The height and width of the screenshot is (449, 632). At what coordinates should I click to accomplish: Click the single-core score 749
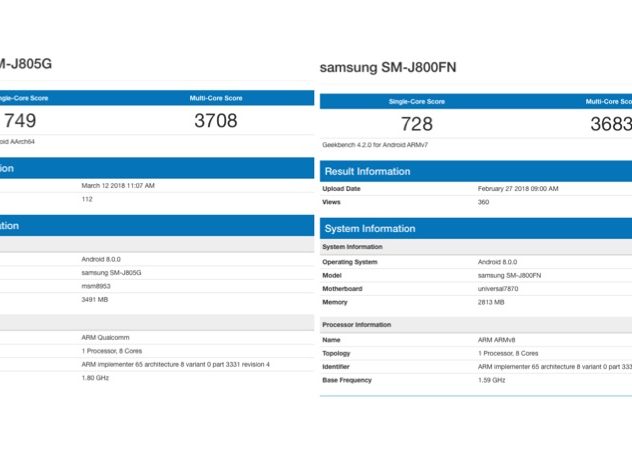click(x=21, y=120)
